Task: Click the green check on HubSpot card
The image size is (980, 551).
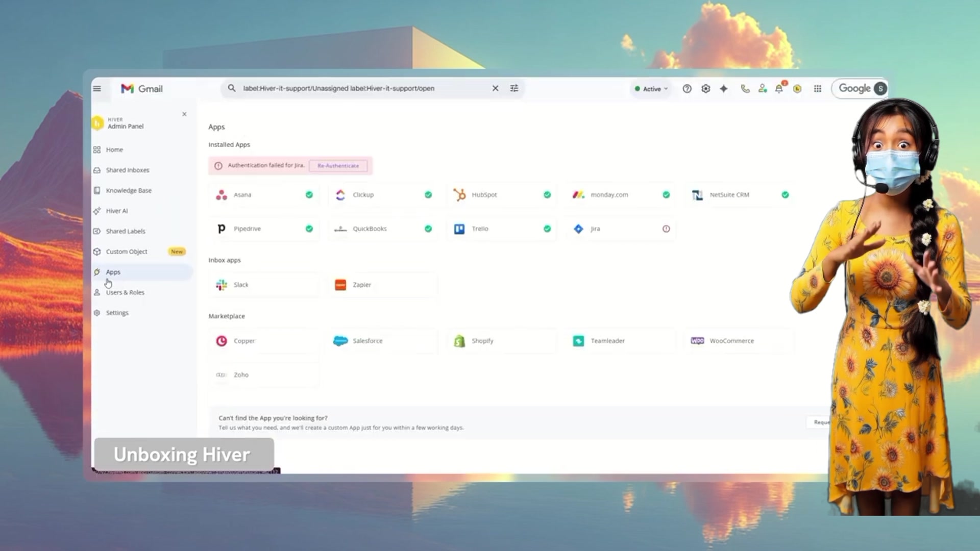Action: (x=547, y=195)
